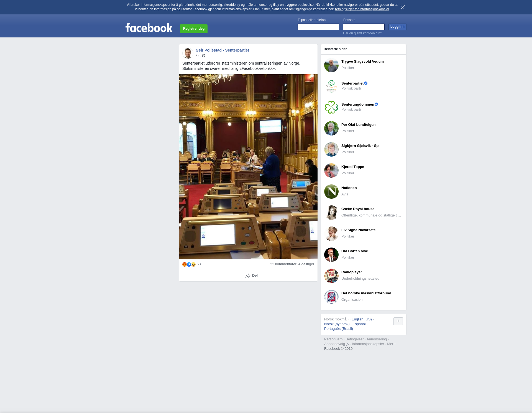Open Radioplayer page name

click(x=352, y=272)
